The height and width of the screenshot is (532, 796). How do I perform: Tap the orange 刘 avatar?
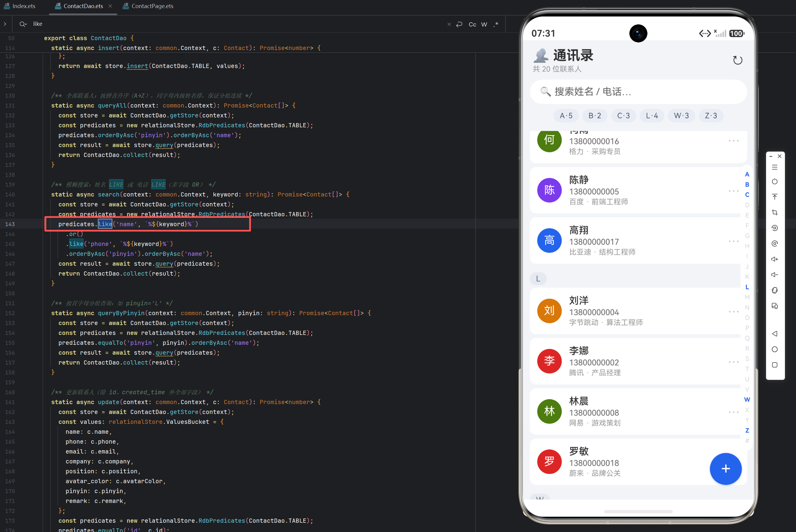pos(550,311)
